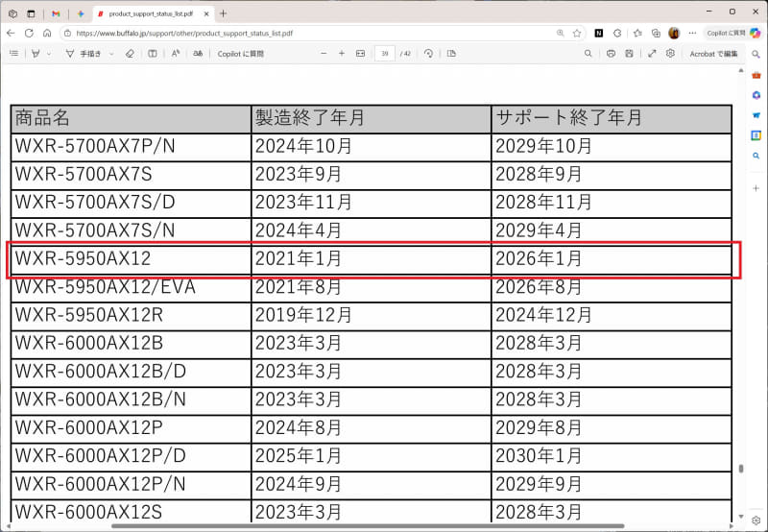Click Acrobat で編集 button
The height and width of the screenshot is (532, 768).
pos(713,54)
